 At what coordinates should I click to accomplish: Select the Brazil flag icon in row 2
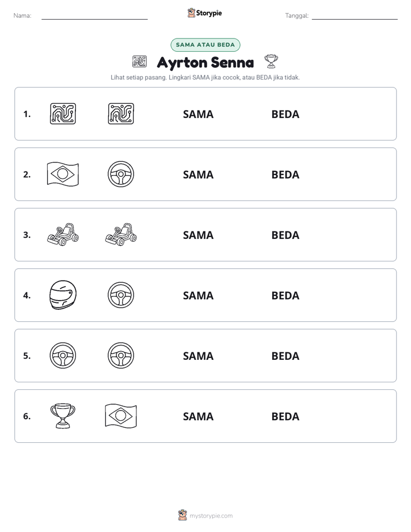coord(63,174)
